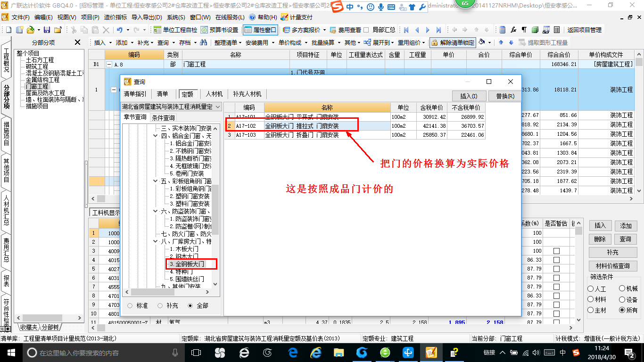Open 造价指标 menu
This screenshot has height=362, width=644.
point(115,17)
